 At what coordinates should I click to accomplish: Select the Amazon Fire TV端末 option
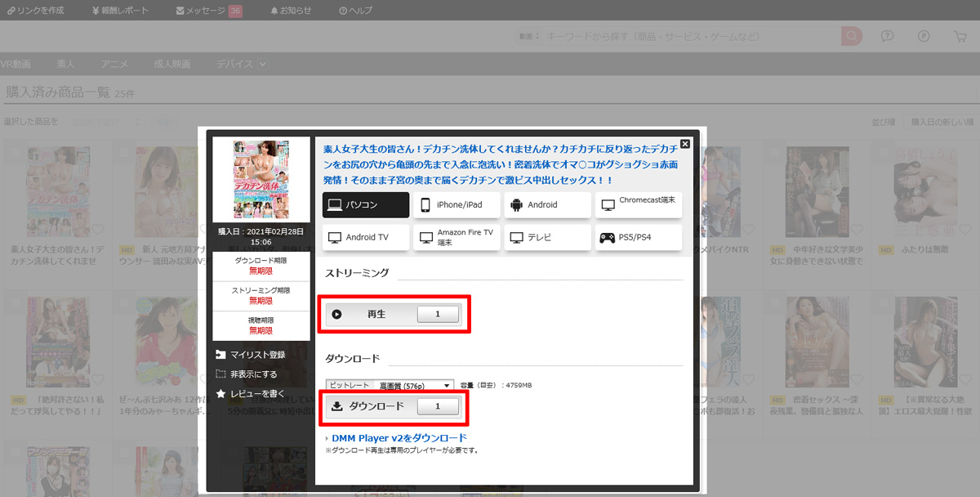[x=457, y=238]
